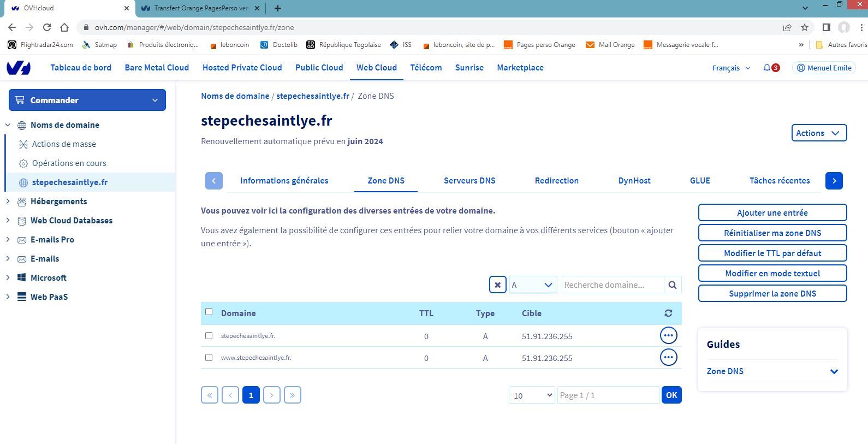Image resolution: width=868 pixels, height=444 pixels.
Task: Open the record type filter dropdown
Action: tap(533, 285)
